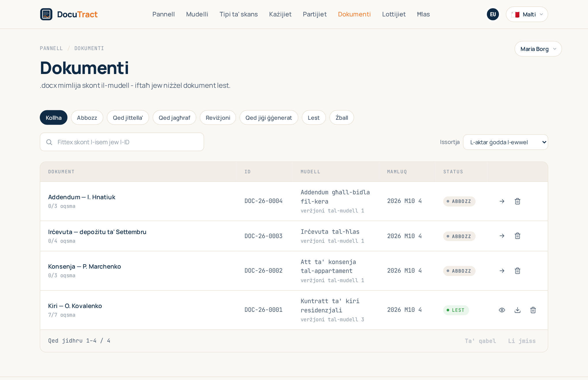This screenshot has height=380, width=588.
Task: Select the Kollha filter chip
Action: 54,118
